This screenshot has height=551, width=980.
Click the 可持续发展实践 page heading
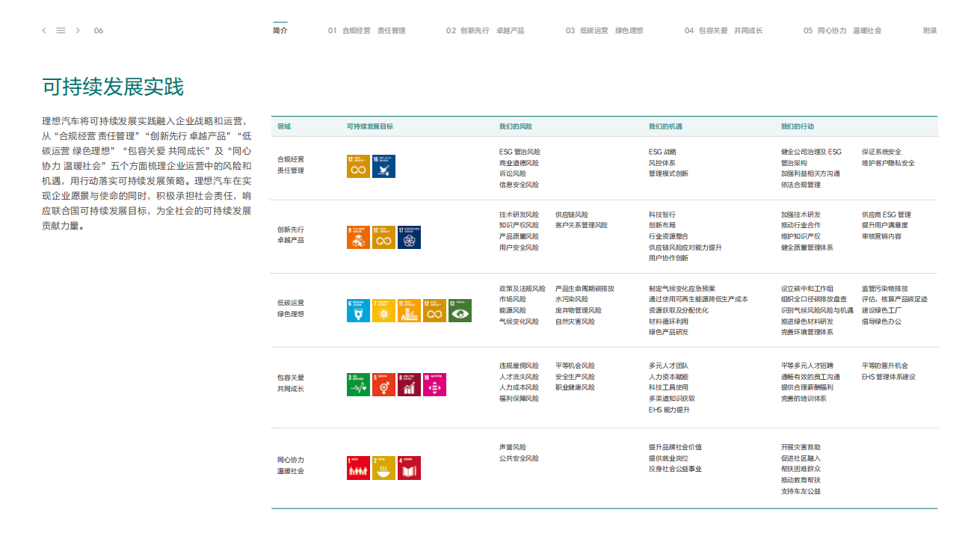tap(113, 87)
